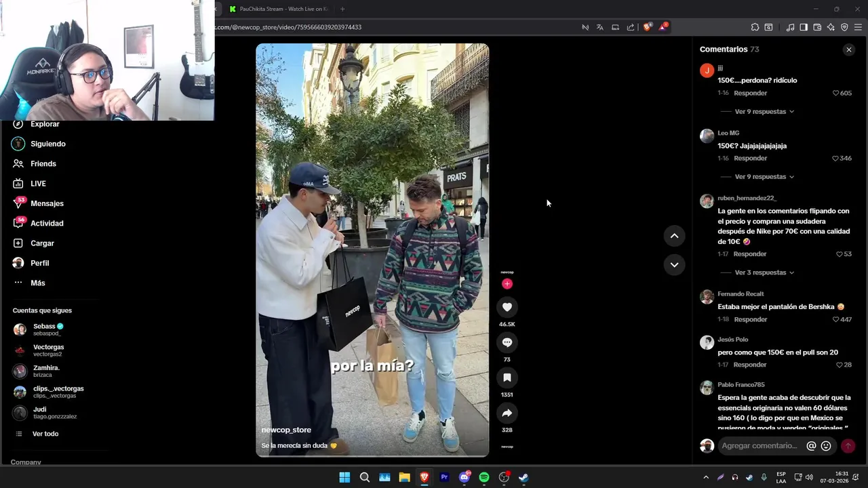Viewport: 868px width, 488px height.
Task: Like jiji's comment with 605 likes
Action: (x=835, y=94)
